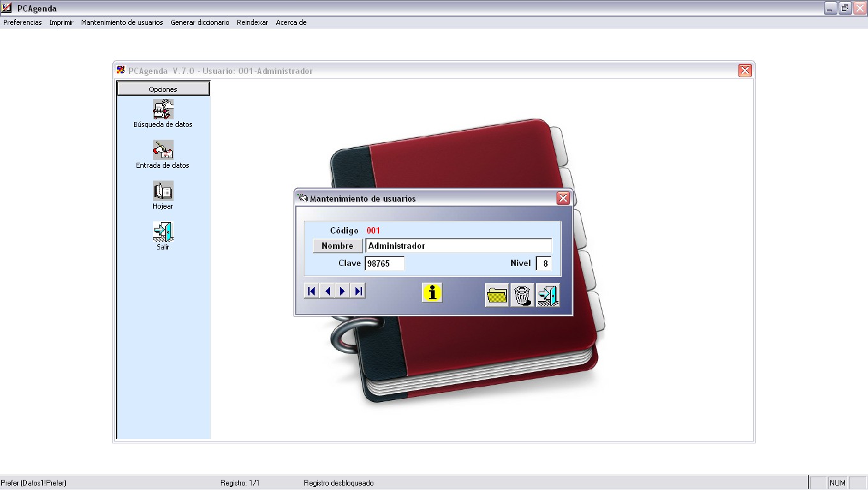
Task: Open Búsqueda de datos search icon
Action: 163,109
